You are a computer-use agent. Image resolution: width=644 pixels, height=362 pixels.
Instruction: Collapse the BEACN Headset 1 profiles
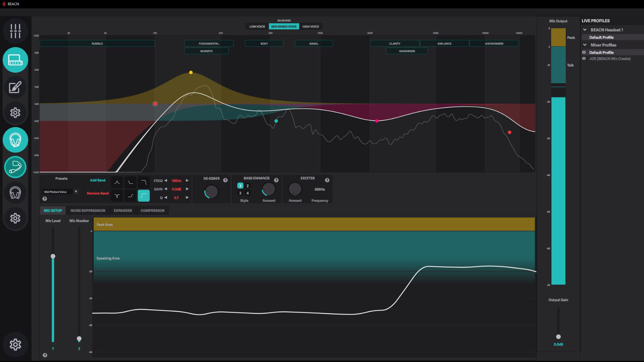point(585,30)
